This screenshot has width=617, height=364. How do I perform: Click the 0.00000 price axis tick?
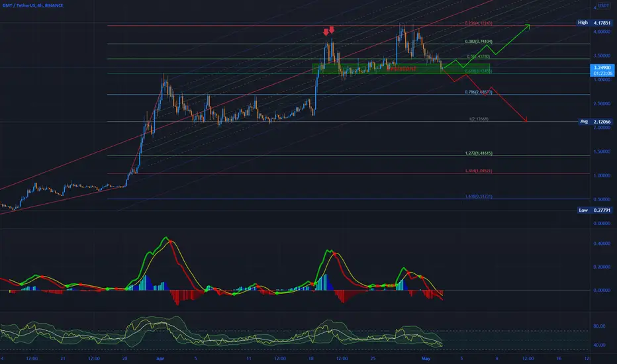point(602,224)
